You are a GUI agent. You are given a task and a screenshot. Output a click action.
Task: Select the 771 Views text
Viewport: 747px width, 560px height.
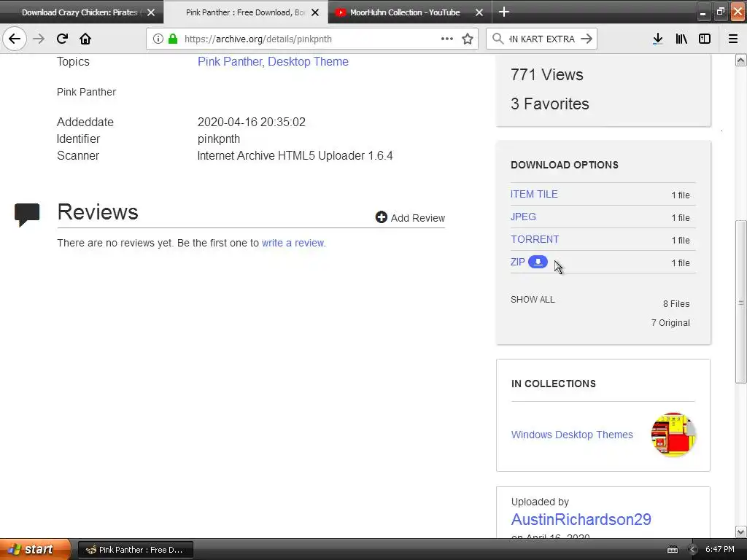(x=546, y=75)
